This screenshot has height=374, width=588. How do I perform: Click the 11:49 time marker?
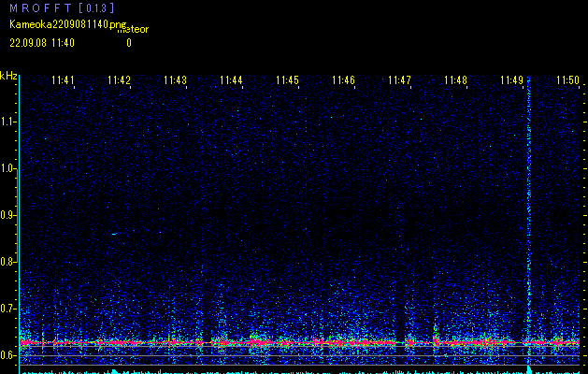pyautogui.click(x=512, y=80)
